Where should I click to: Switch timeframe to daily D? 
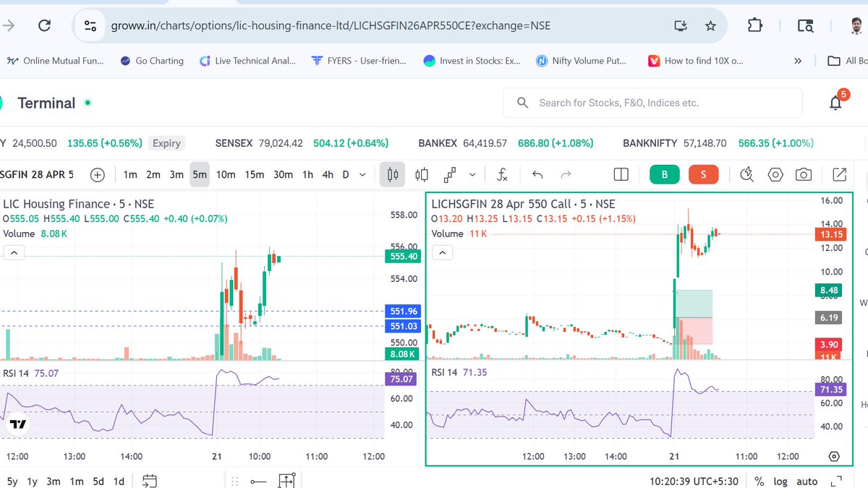click(346, 174)
